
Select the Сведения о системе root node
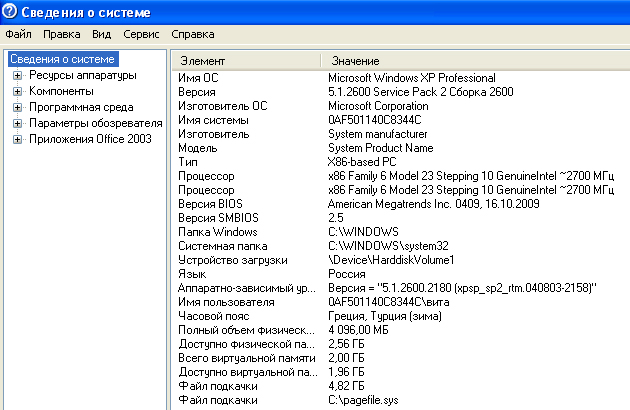pos(62,59)
